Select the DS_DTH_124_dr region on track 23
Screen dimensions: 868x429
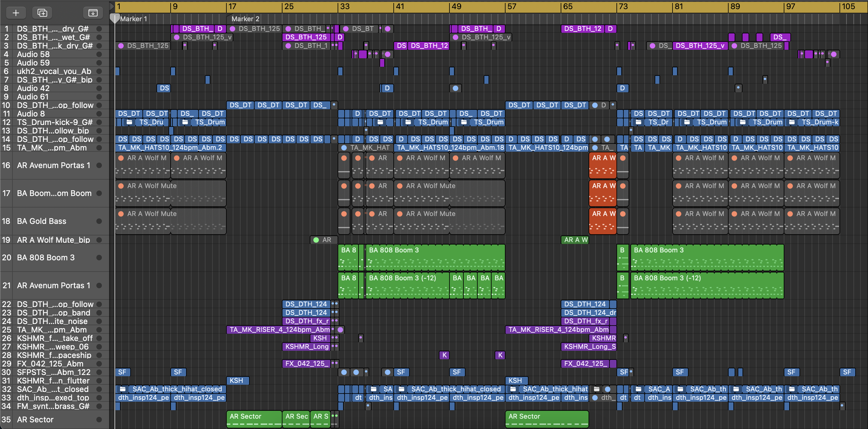(x=589, y=312)
